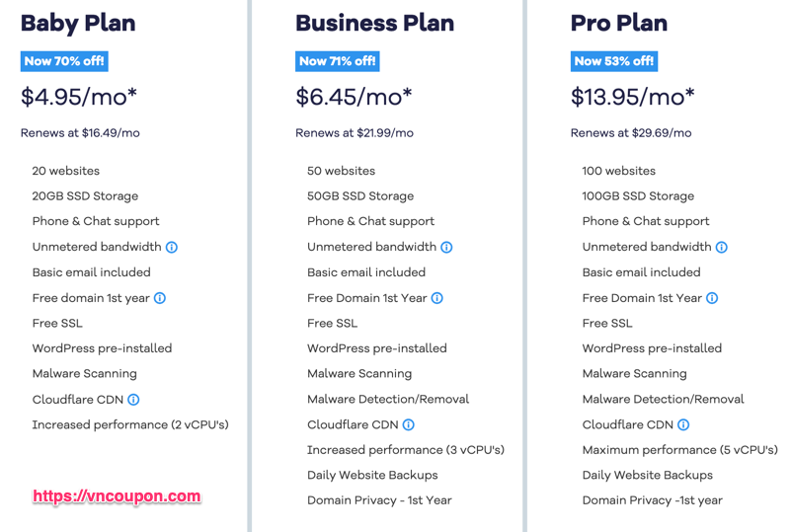Click Cloudflare CDN info icon in Baby Plan
Image resolution: width=791 pixels, height=532 pixels.
(x=133, y=400)
